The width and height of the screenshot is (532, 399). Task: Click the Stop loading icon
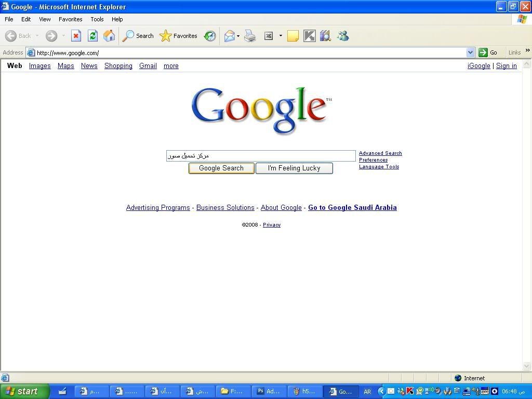pyautogui.click(x=76, y=36)
